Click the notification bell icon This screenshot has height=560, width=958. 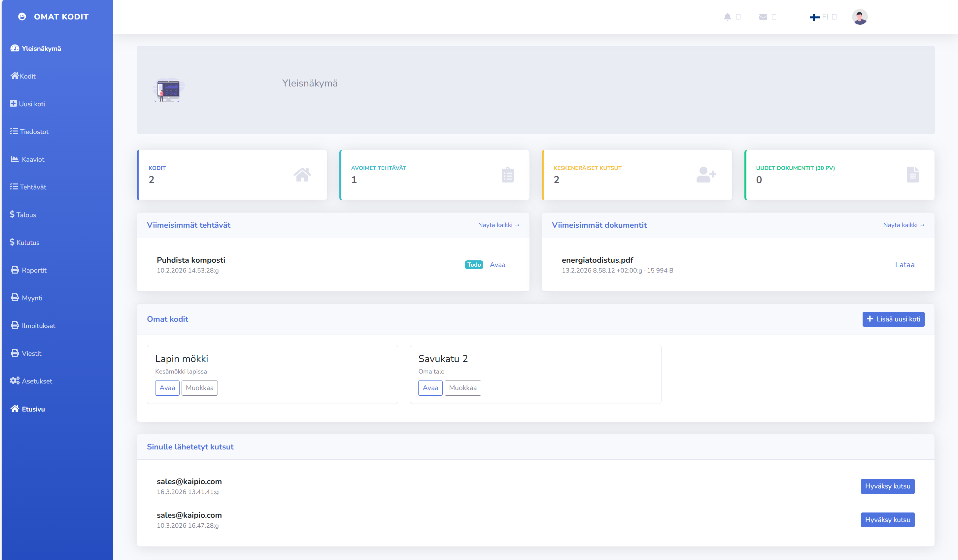coord(727,17)
